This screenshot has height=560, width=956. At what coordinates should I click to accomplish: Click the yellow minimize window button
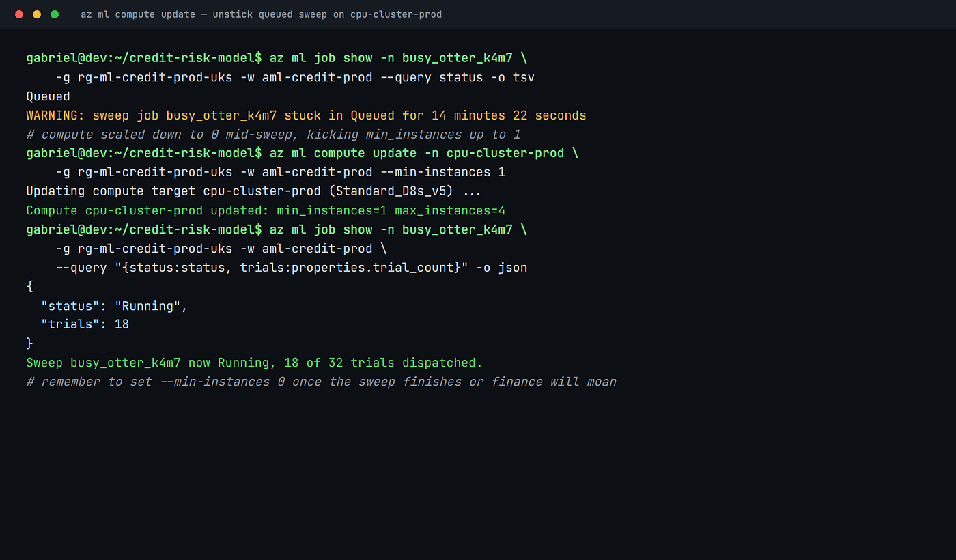[x=37, y=14]
